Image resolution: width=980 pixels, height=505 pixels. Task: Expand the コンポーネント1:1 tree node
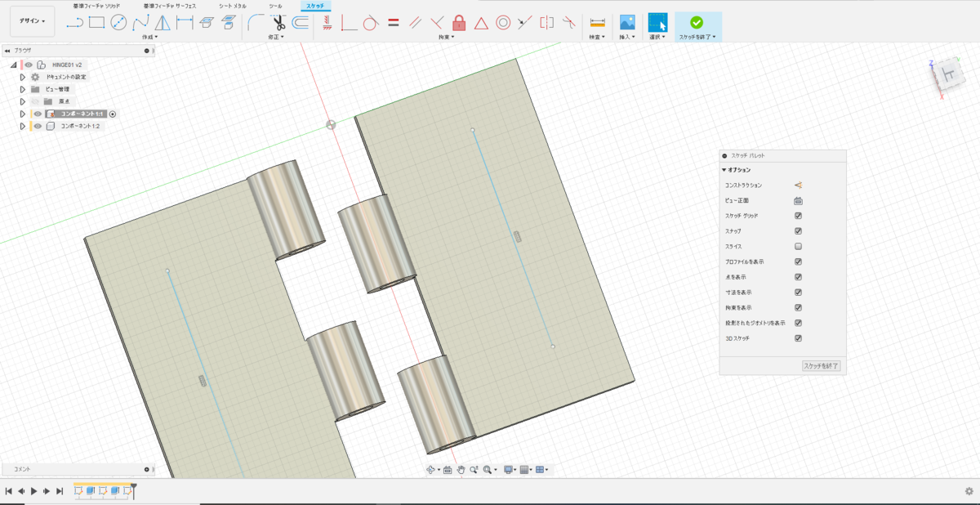pyautogui.click(x=23, y=114)
